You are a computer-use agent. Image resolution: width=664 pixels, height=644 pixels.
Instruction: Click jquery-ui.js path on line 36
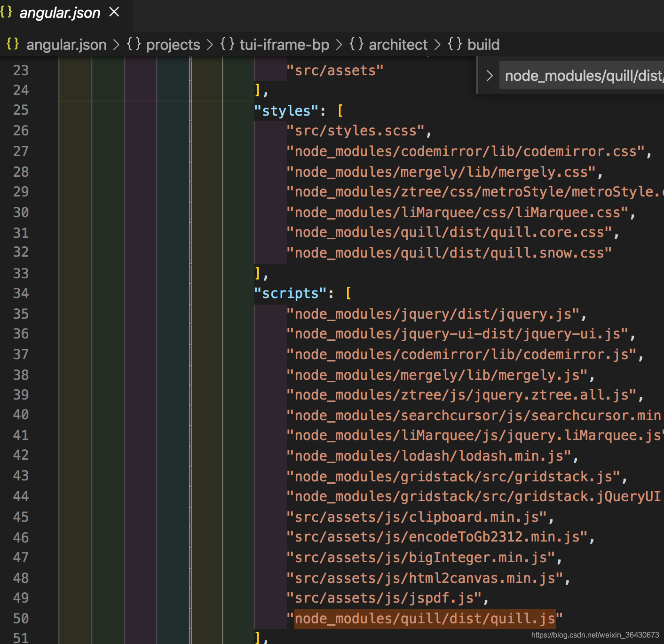click(x=458, y=334)
